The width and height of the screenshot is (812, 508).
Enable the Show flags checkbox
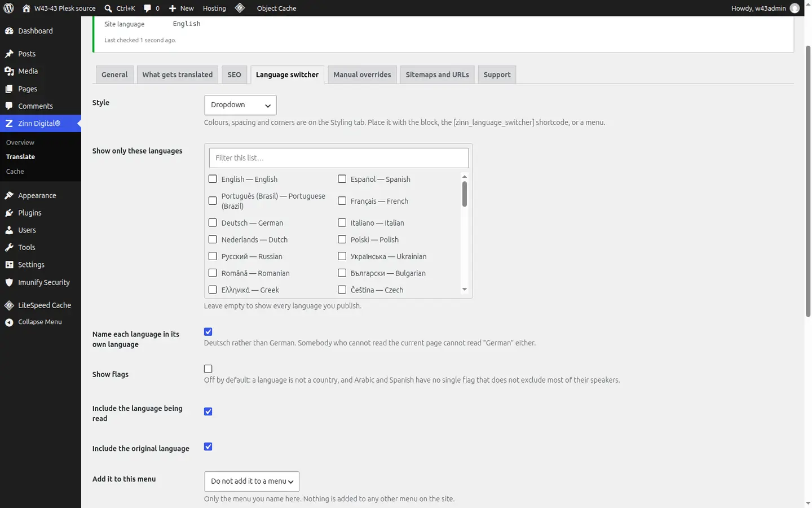(208, 369)
